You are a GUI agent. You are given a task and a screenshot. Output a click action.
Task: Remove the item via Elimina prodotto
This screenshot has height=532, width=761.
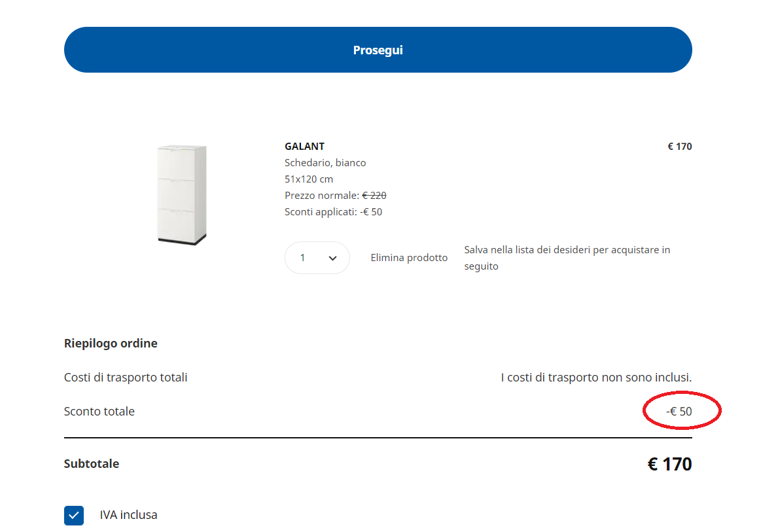coord(408,257)
